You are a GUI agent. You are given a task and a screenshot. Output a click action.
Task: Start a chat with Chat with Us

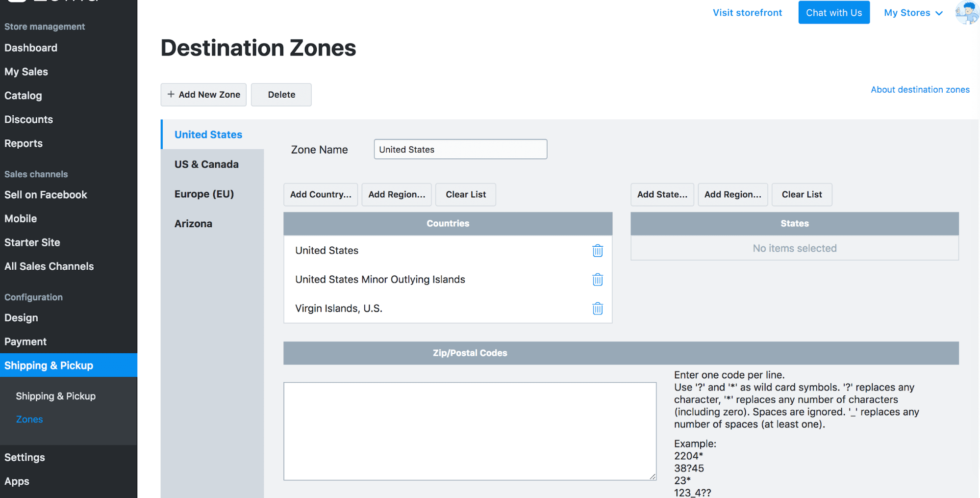833,13
